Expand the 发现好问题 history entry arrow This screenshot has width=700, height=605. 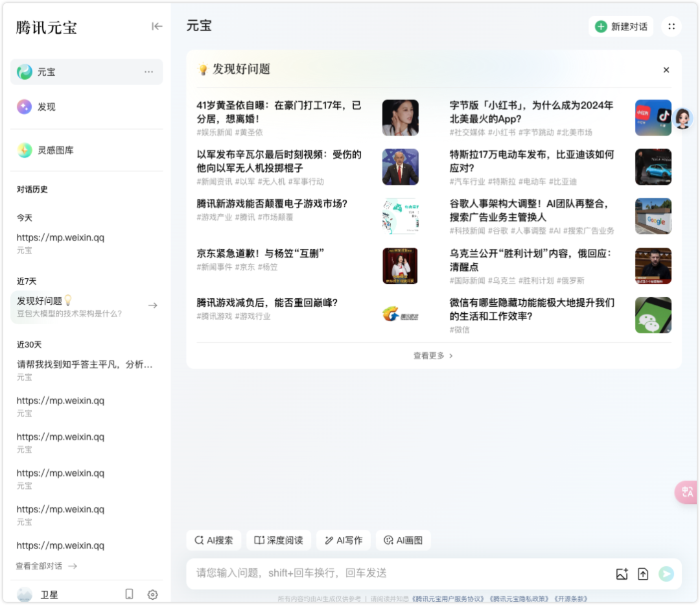click(x=153, y=304)
